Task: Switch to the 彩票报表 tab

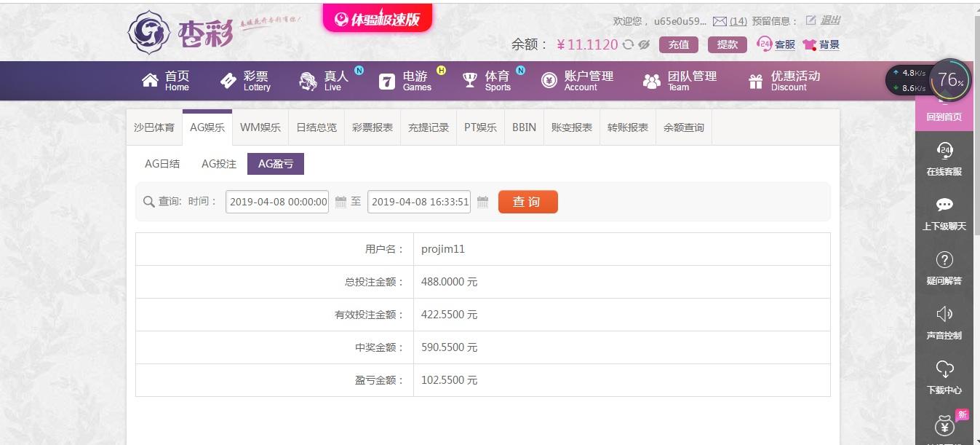Action: click(x=373, y=127)
